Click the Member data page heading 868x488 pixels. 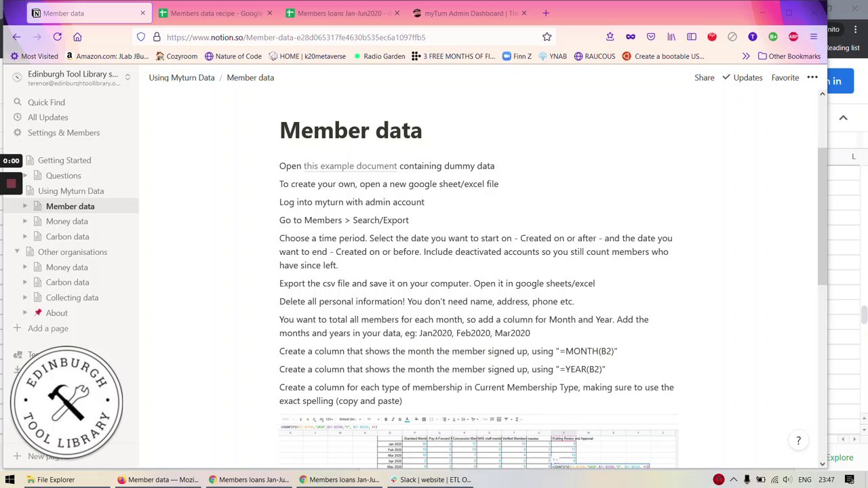coord(351,130)
